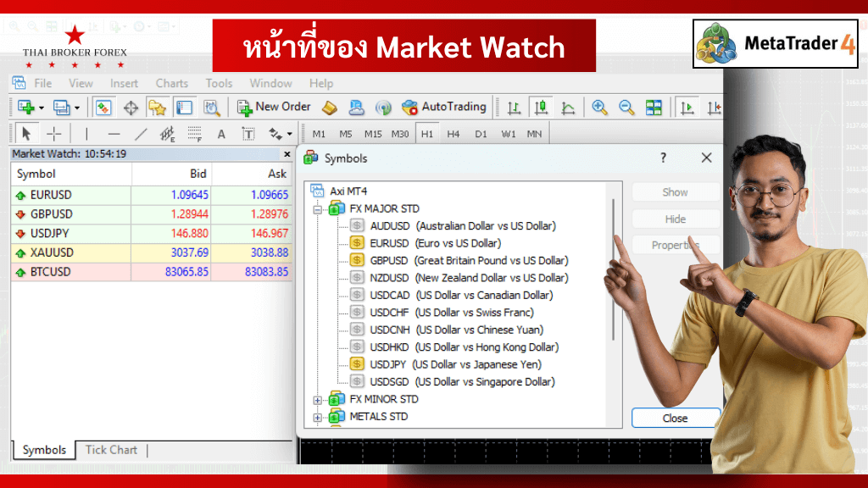The height and width of the screenshot is (488, 868).
Task: Select the trendline tool
Action: click(142, 133)
